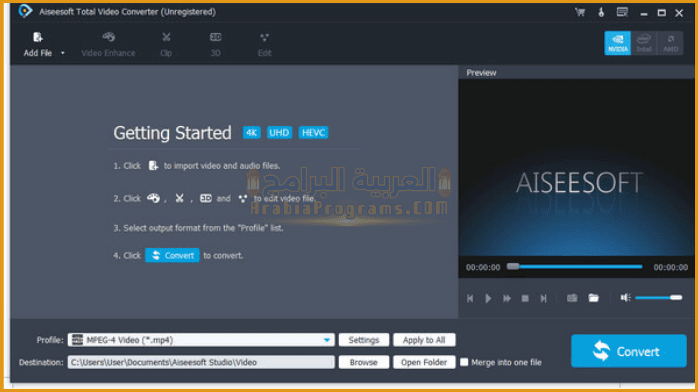Toggle NVIDIA acceleration
Viewport: 698px width, 392px height.
point(617,43)
